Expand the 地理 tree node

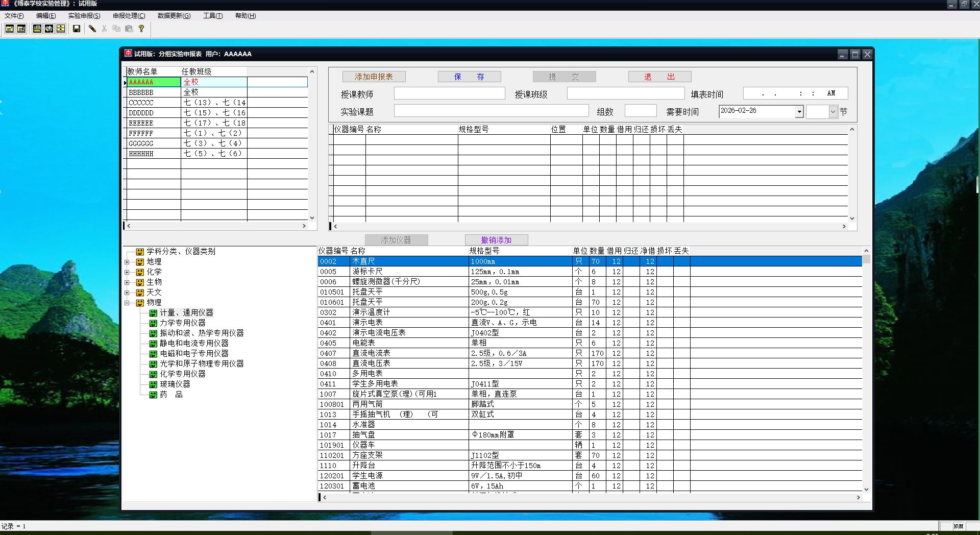click(x=127, y=262)
